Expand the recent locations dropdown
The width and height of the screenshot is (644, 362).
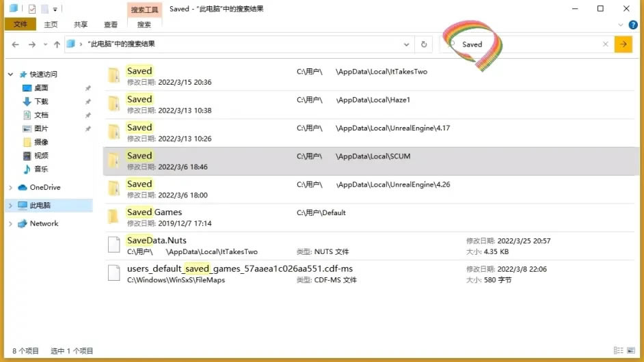click(x=45, y=44)
